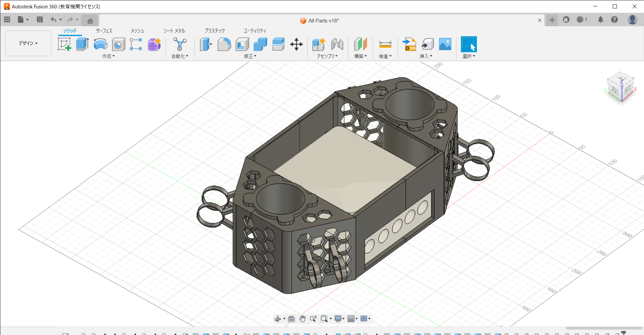Image resolution: width=644 pixels, height=335 pixels.
Task: Choose the Revolve tool
Action: click(x=100, y=44)
